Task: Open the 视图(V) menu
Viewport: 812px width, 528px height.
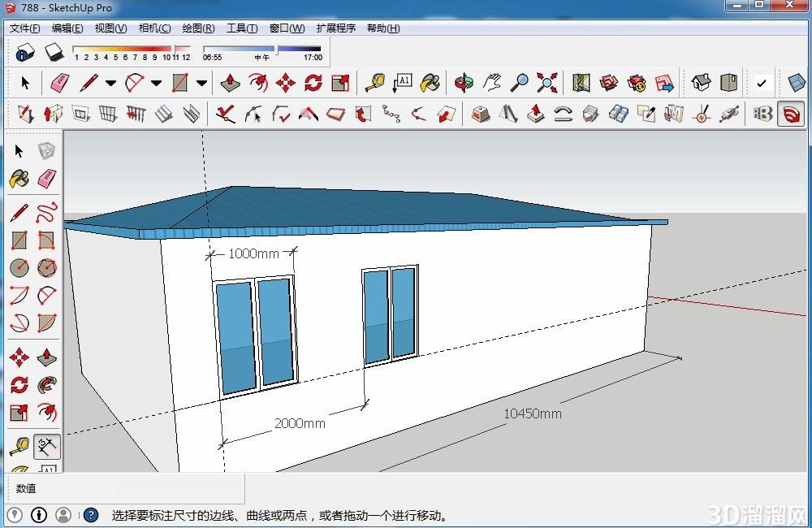Action: 110,28
